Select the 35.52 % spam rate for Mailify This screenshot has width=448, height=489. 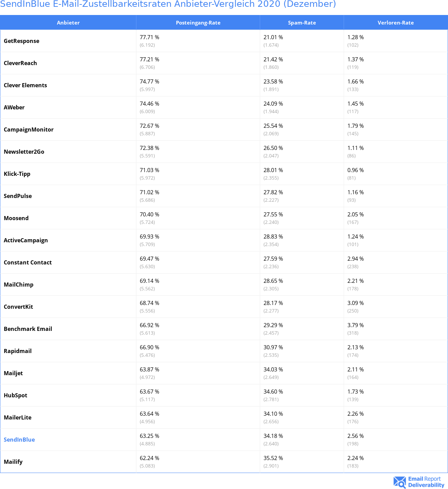coord(273,458)
